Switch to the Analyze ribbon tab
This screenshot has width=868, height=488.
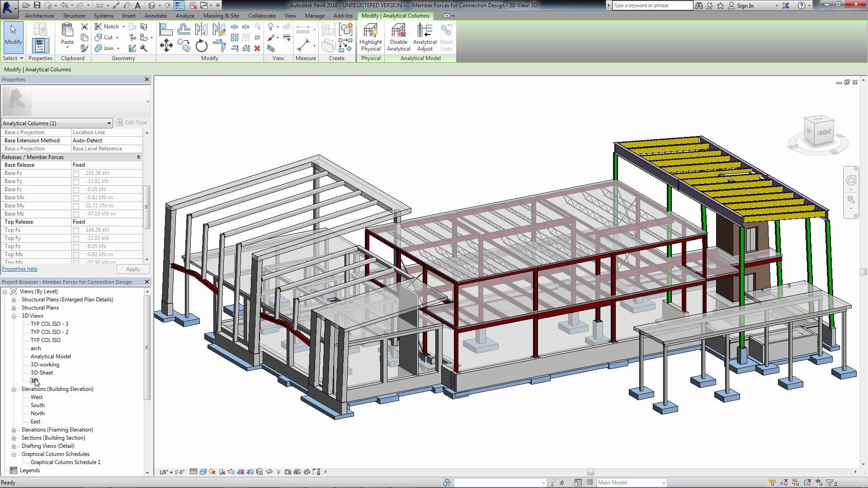click(x=185, y=15)
